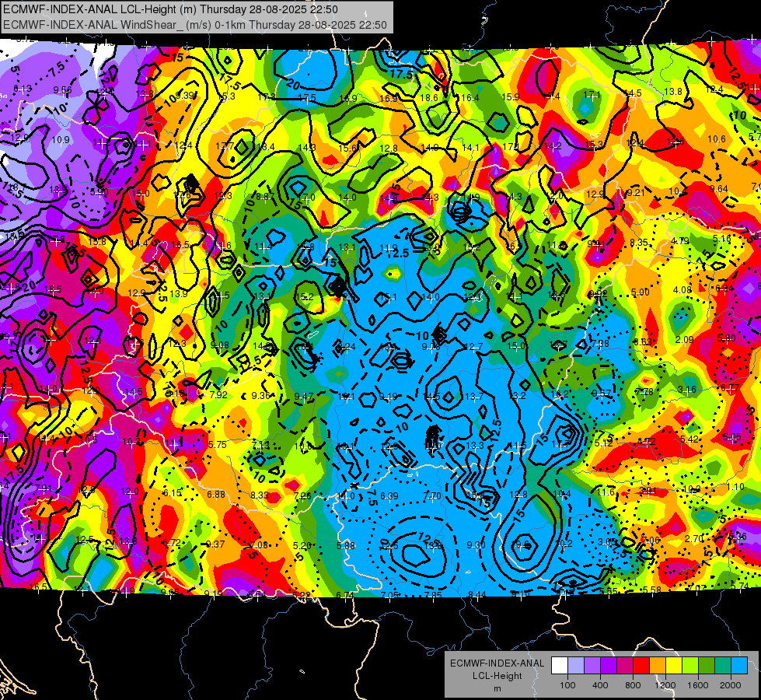Click the legend tick label 2000
The image size is (761, 700).
[x=731, y=685]
